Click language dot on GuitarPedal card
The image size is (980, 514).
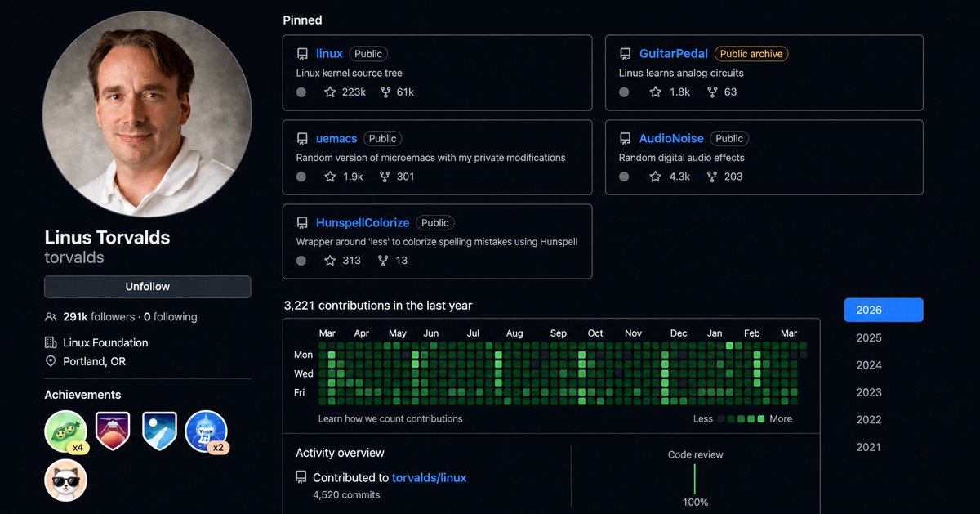pos(625,92)
